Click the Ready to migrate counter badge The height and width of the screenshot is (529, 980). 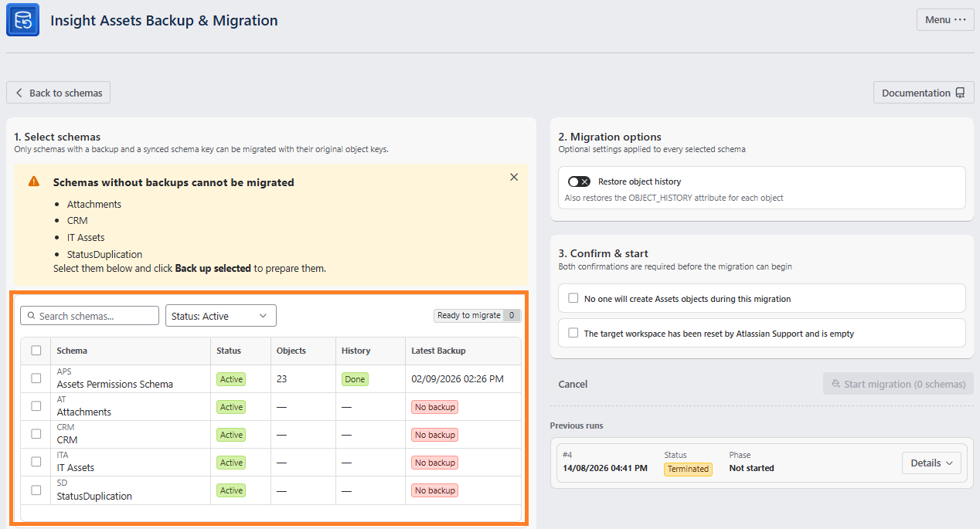478,315
